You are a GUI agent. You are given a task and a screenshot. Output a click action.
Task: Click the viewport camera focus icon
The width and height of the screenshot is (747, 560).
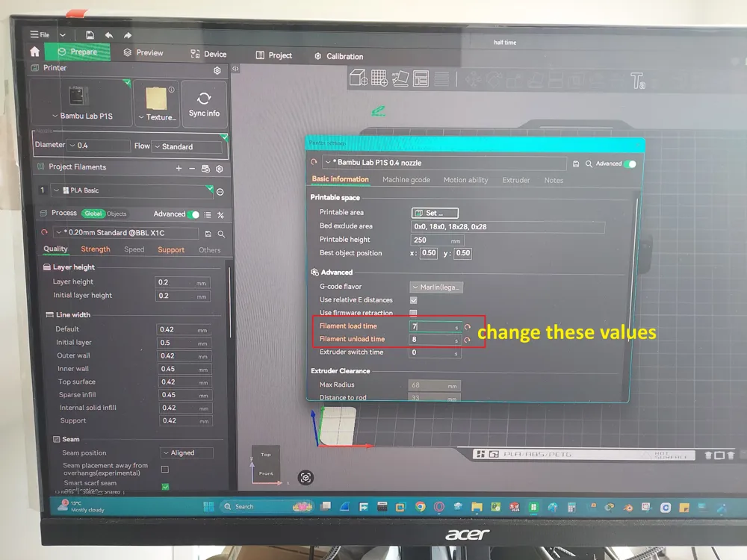click(306, 478)
